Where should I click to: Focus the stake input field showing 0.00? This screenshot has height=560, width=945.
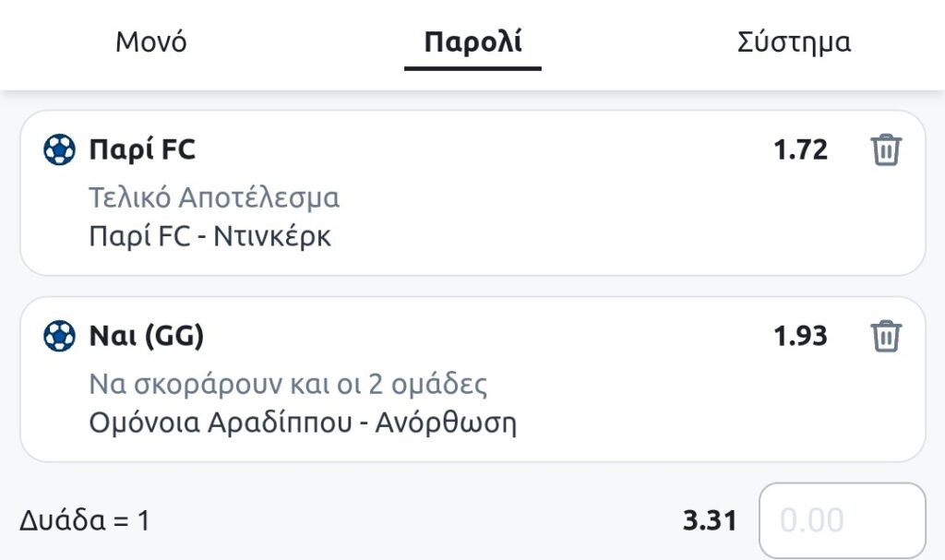click(842, 520)
